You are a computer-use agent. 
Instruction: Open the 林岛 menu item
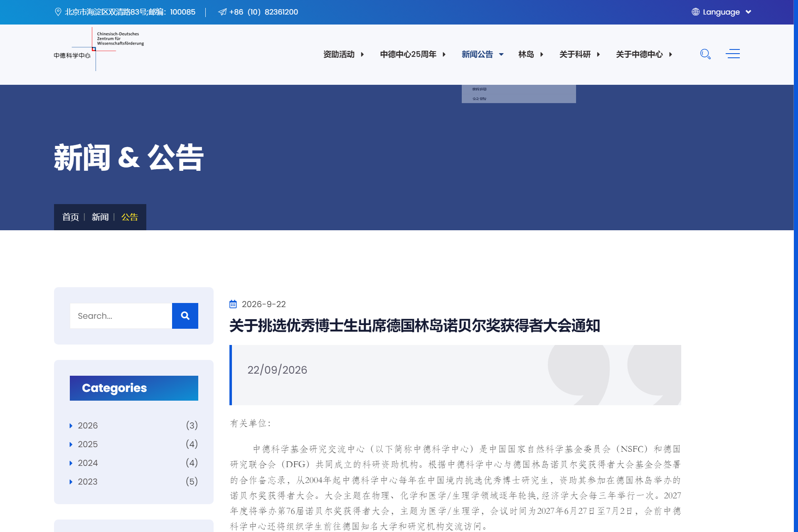(526, 54)
